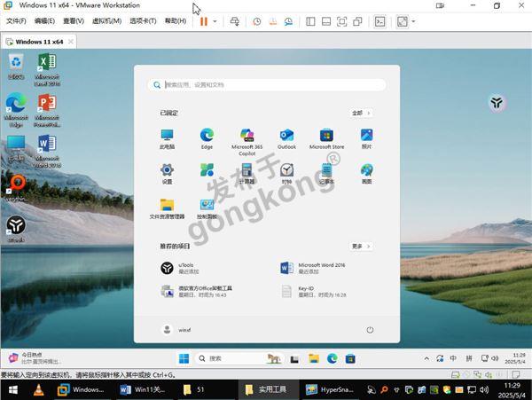Viewport: 532px width, 400px height.
Task: Open File Explorer on guest taskbar
Action: [x=314, y=358]
